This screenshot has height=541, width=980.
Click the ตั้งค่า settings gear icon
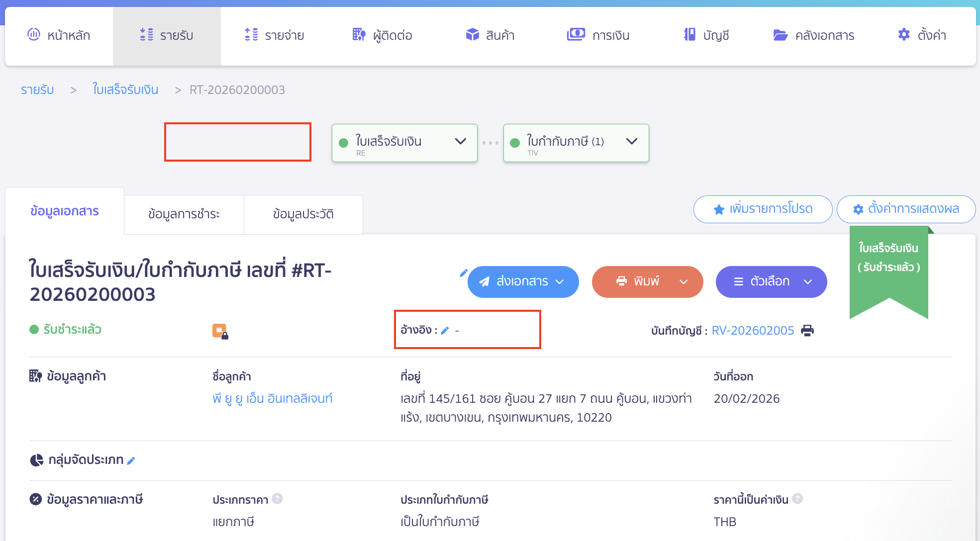(x=904, y=35)
